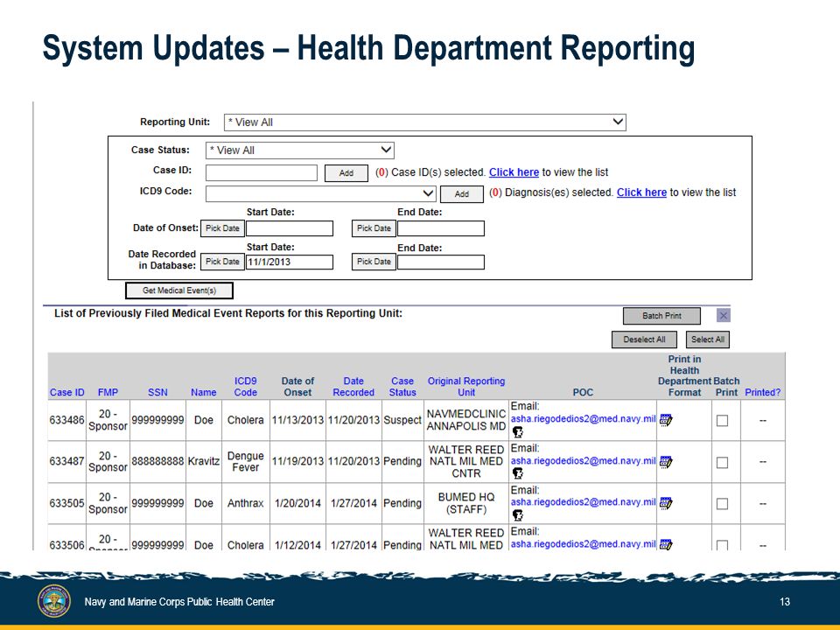Click contact icon under POC for case 633486
This screenshot has width=840, height=630.
517,431
